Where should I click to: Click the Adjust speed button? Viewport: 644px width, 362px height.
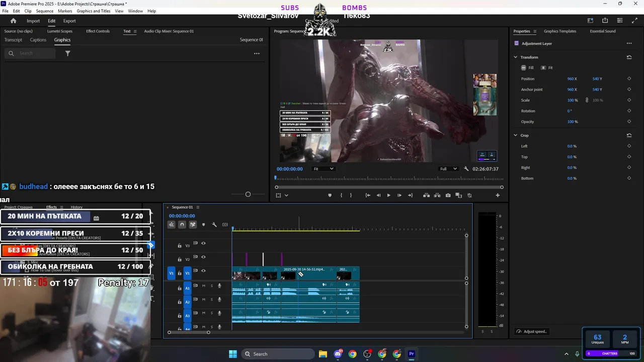[532, 331]
